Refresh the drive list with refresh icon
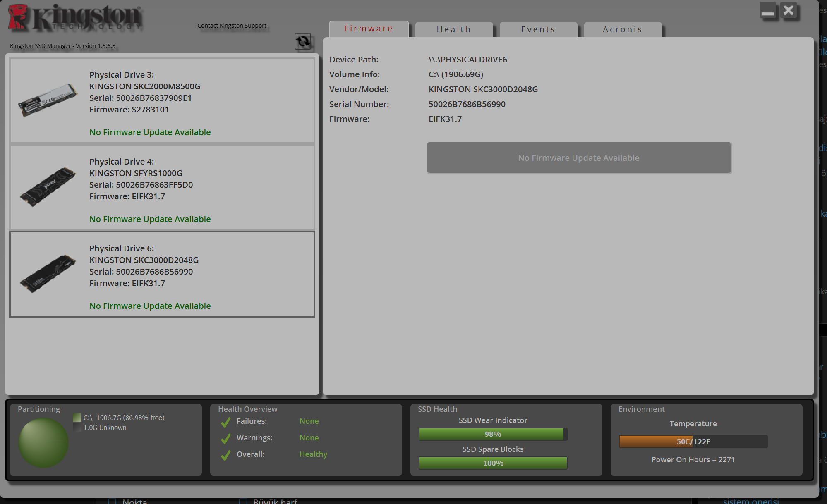 [x=303, y=41]
